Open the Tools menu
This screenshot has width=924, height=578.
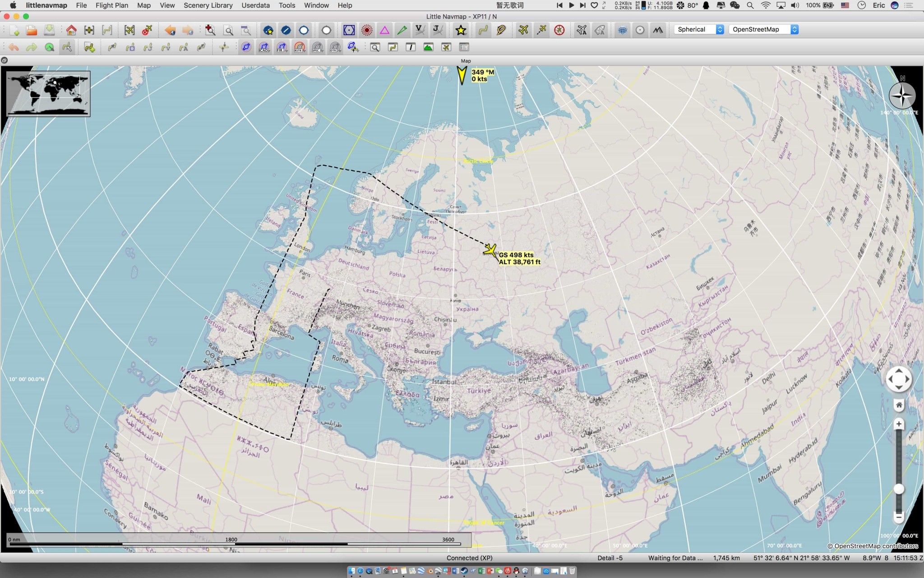click(x=287, y=5)
